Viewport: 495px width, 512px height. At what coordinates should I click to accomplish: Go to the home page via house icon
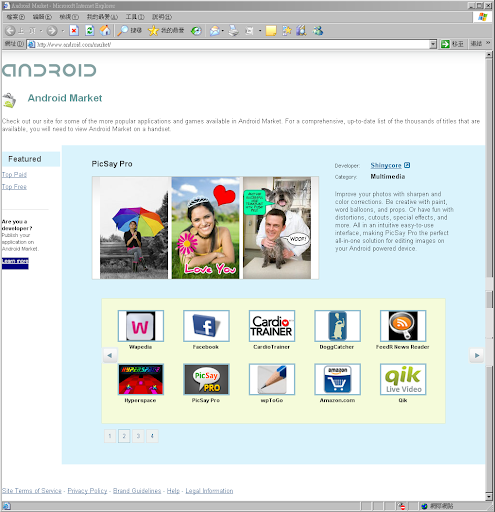105,31
